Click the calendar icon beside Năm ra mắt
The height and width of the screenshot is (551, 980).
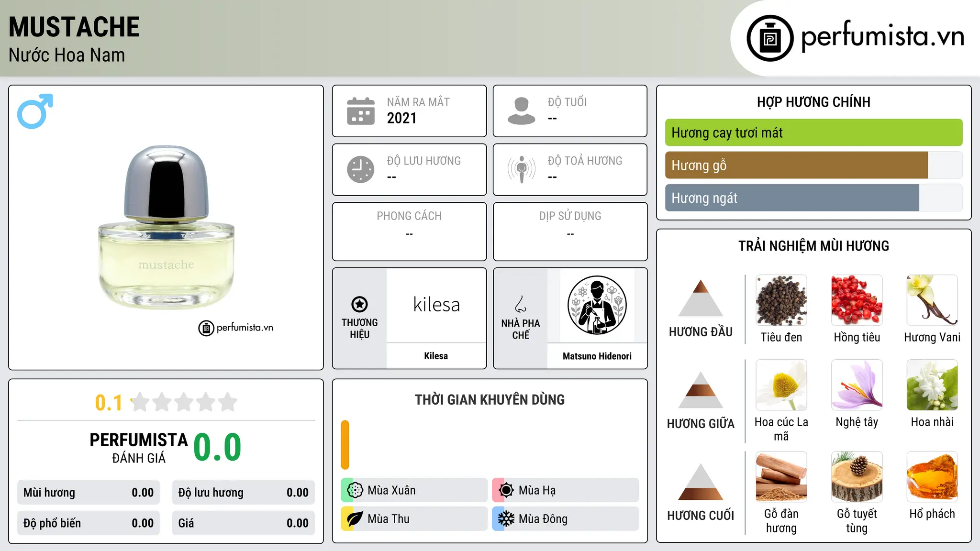tap(361, 111)
